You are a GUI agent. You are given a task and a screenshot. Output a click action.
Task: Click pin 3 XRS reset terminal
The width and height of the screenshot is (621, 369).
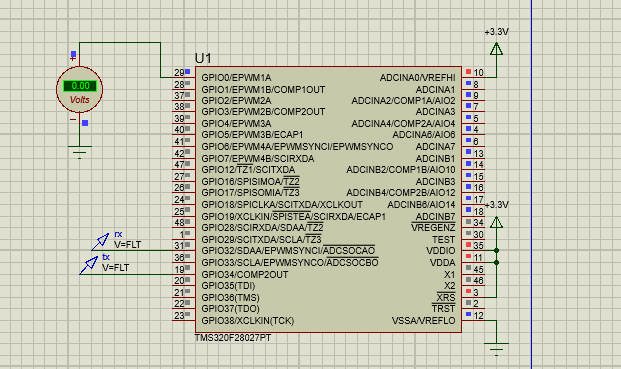[473, 297]
